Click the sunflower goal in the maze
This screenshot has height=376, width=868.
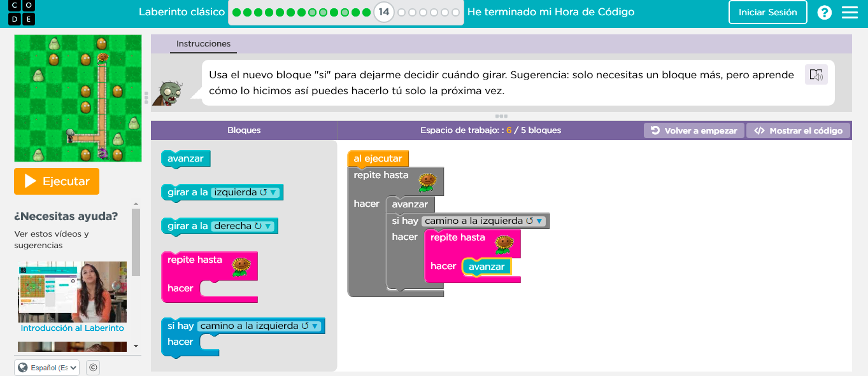click(102, 59)
